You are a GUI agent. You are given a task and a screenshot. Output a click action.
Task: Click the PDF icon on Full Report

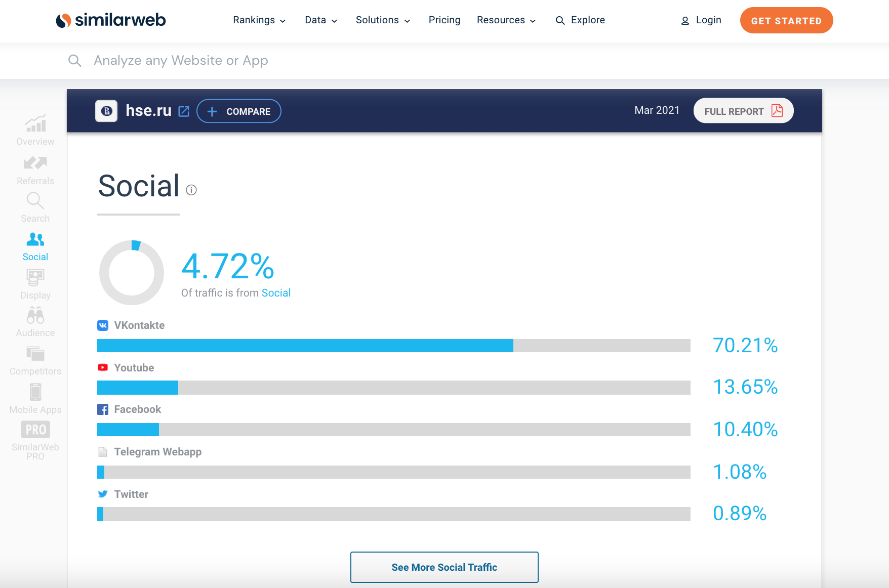pos(777,110)
